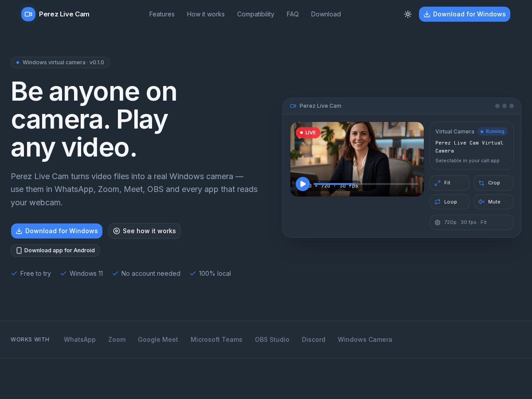Toggle the Mute option
532x399 pixels.
[493, 202]
